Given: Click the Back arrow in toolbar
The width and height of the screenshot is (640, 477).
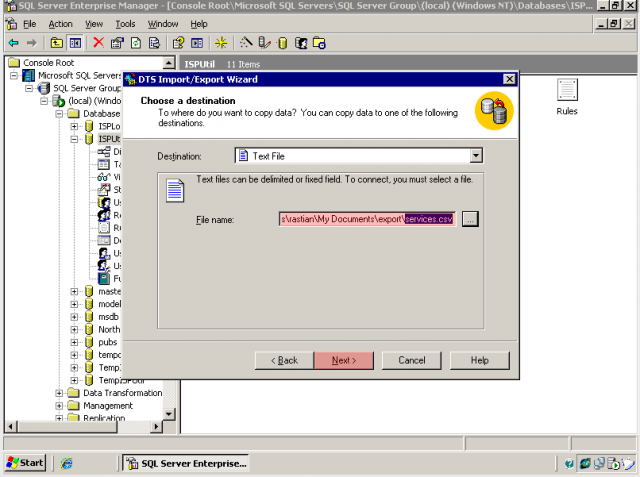Looking at the screenshot, I should pos(13,43).
